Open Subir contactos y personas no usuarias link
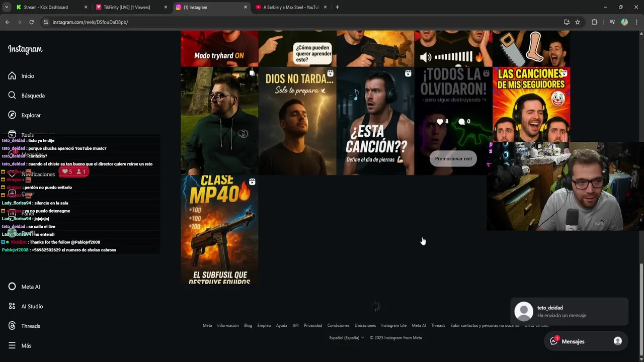Viewport: 644px width, 362px height. click(x=485, y=326)
